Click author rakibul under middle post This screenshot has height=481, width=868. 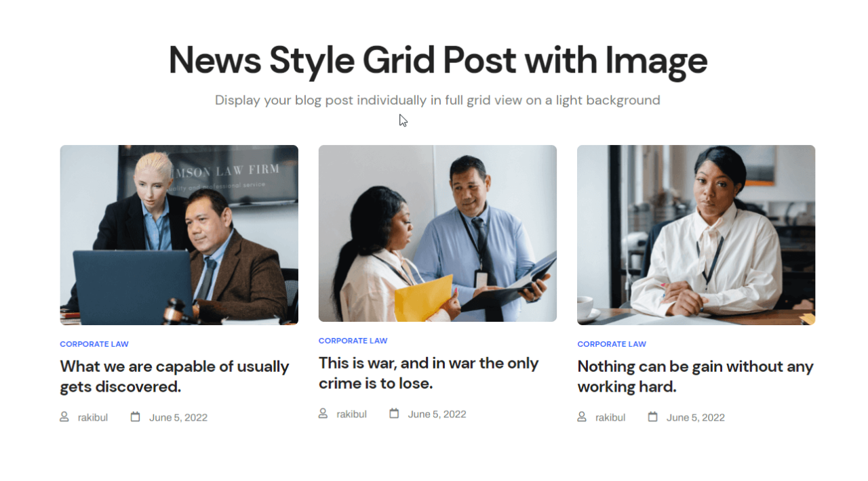coord(351,414)
